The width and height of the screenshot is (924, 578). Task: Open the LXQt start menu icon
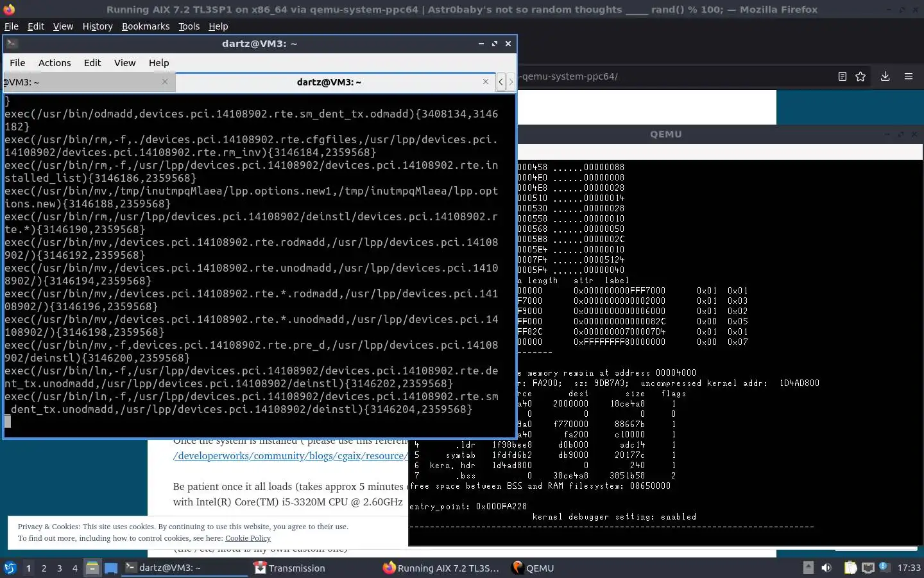(x=10, y=568)
